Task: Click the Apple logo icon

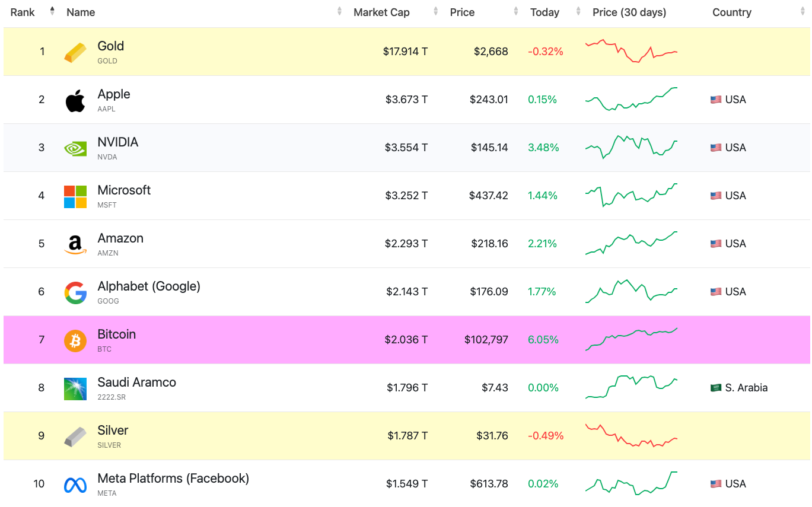Action: tap(75, 100)
